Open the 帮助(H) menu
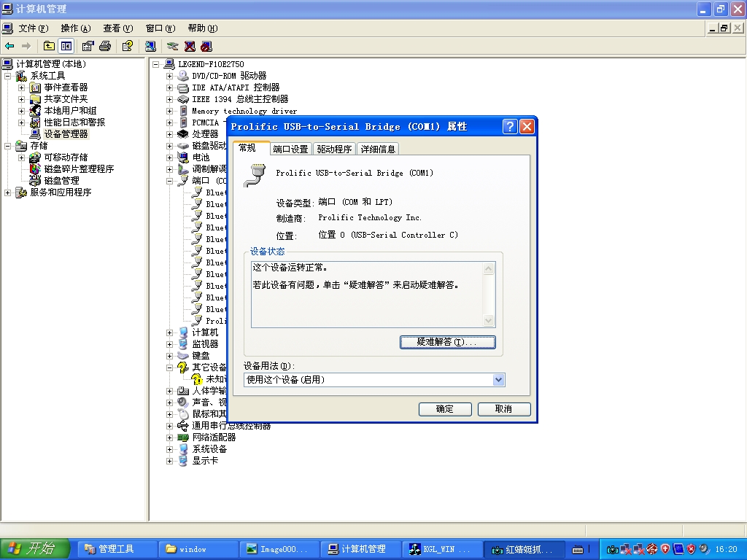 pos(203,28)
